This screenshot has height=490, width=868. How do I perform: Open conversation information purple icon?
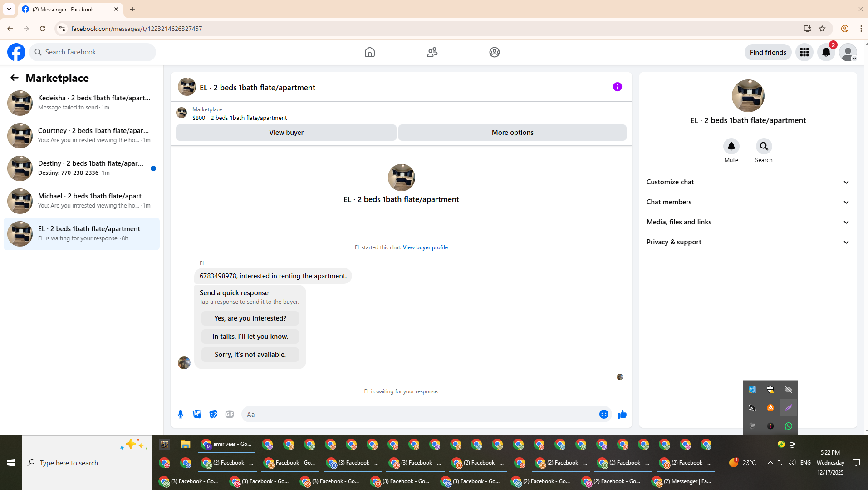pos(618,87)
